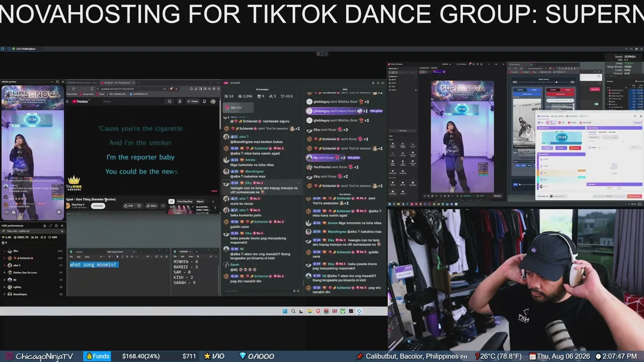The height and width of the screenshot is (362, 644).
Task: Select Elky in the LIVE performance ranking
Action: (33, 251)
